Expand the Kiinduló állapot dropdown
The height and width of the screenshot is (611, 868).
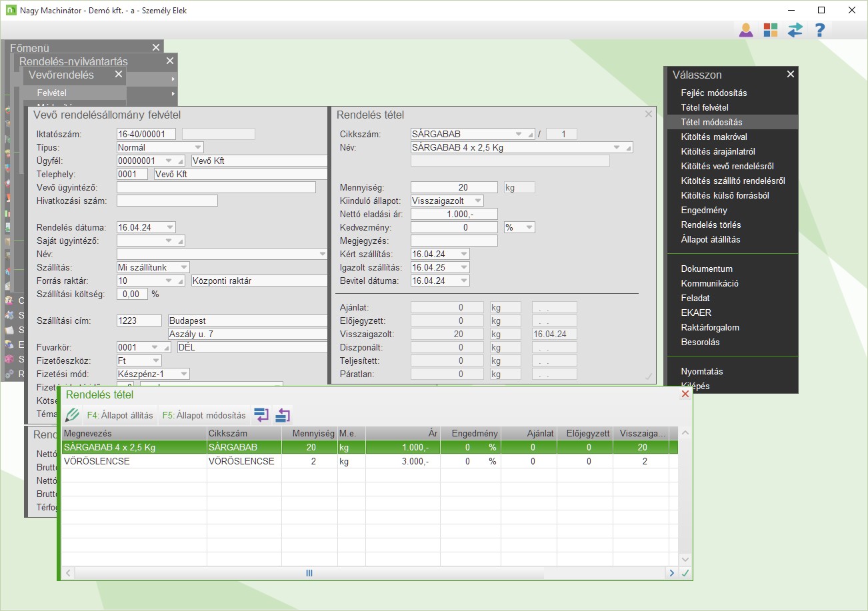coord(477,201)
